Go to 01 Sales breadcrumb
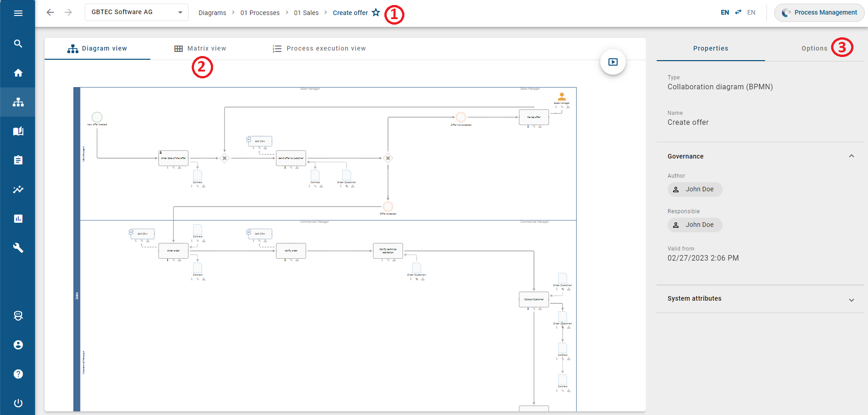This screenshot has height=415, width=868. point(306,13)
